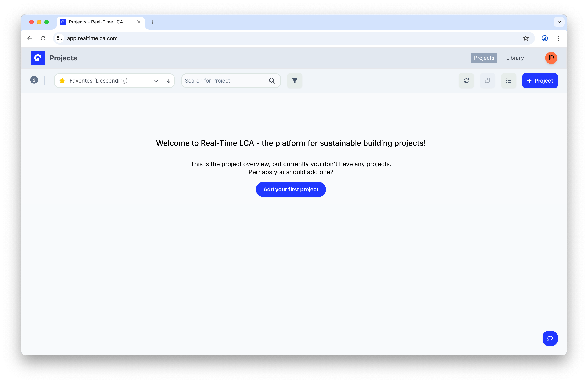
Task: Click the Projects page heading
Action: tap(63, 58)
